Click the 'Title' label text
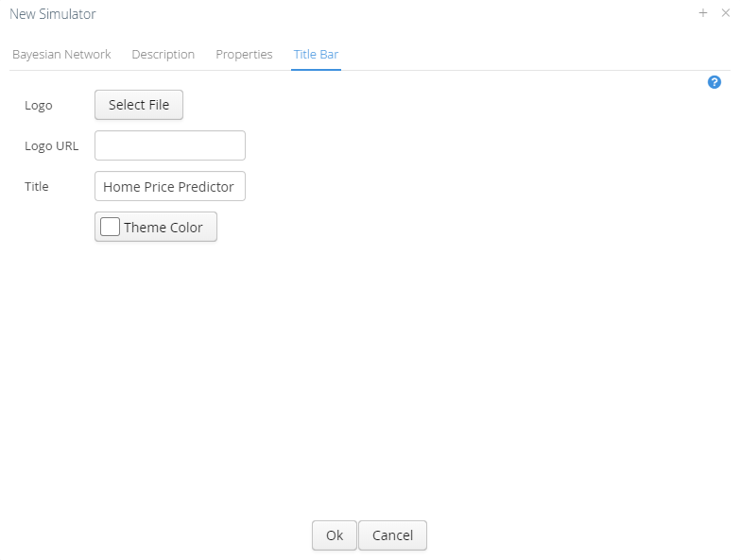Screen dimensions: 740x560 tap(36, 187)
